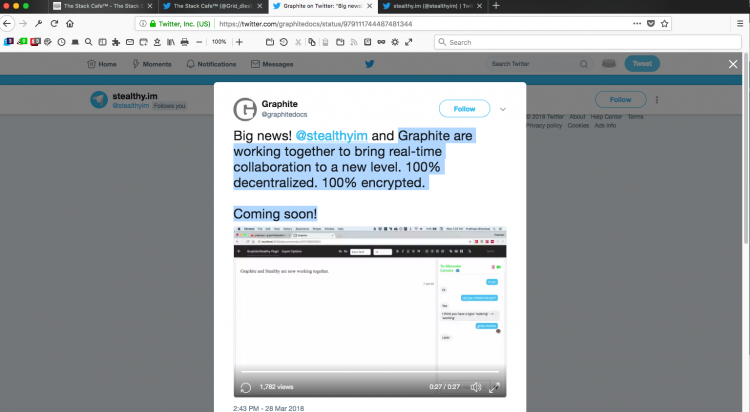
Task: Print page with printer icon
Action: [x=185, y=42]
